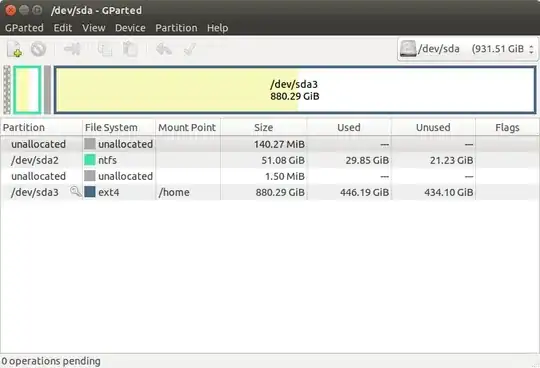Select the unallocated row of 1.50 MiB
This screenshot has height=368, width=540.
pyautogui.click(x=270, y=176)
